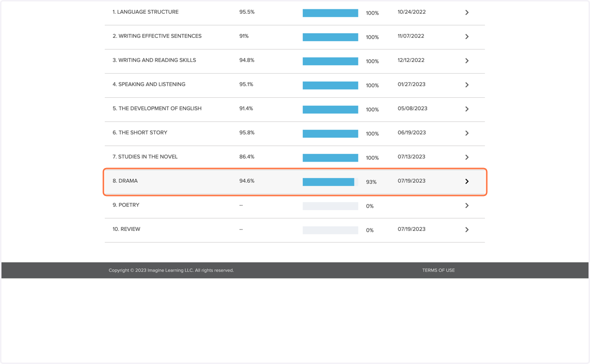Open 3. Writing and Reading Skills title
This screenshot has height=364, width=590.
[x=154, y=60]
